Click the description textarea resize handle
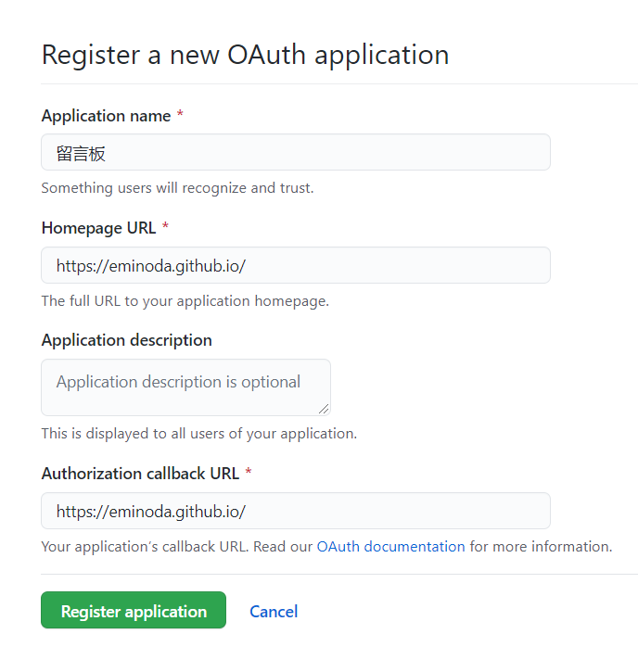Image resolution: width=638 pixels, height=672 pixels. [324, 410]
